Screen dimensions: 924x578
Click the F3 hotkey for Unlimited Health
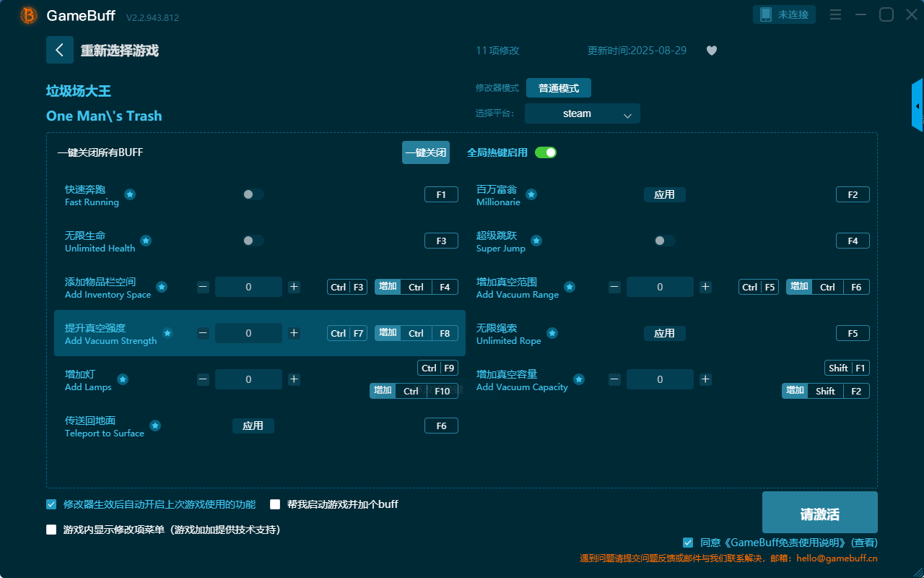click(441, 241)
